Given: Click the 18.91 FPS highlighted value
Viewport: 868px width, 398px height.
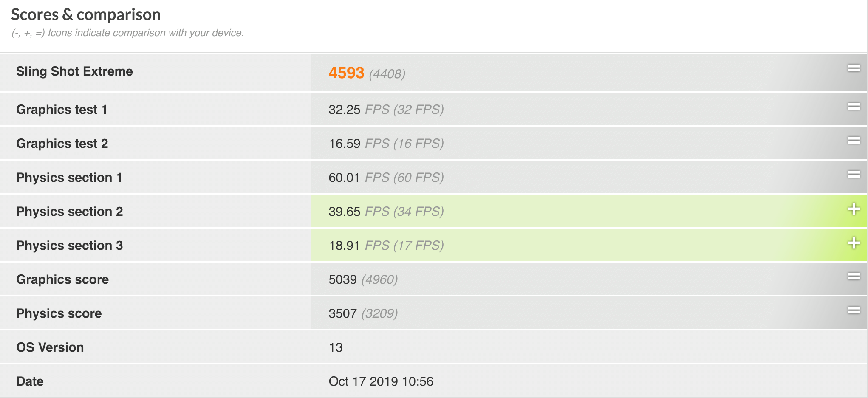Looking at the screenshot, I should [x=345, y=246].
